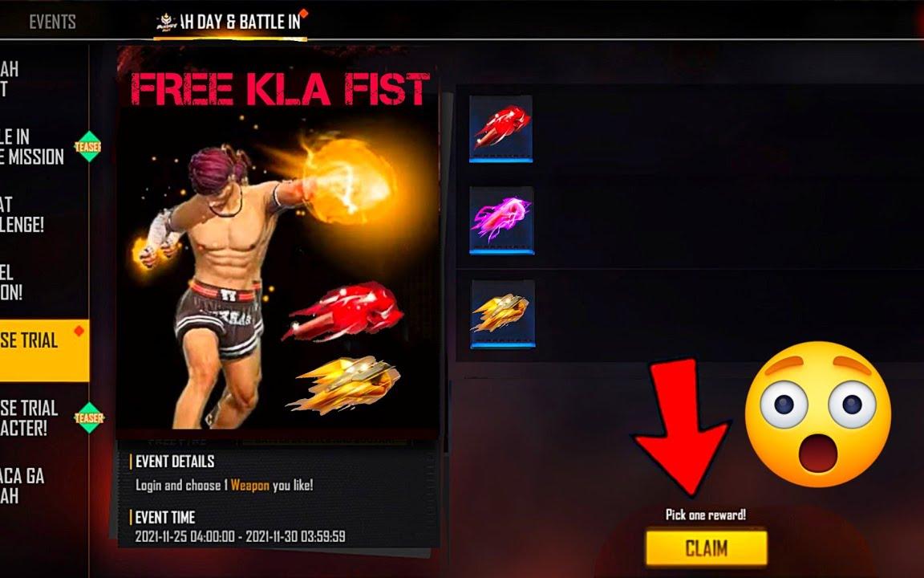
Task: Open the EVENTS tab
Action: (52, 22)
